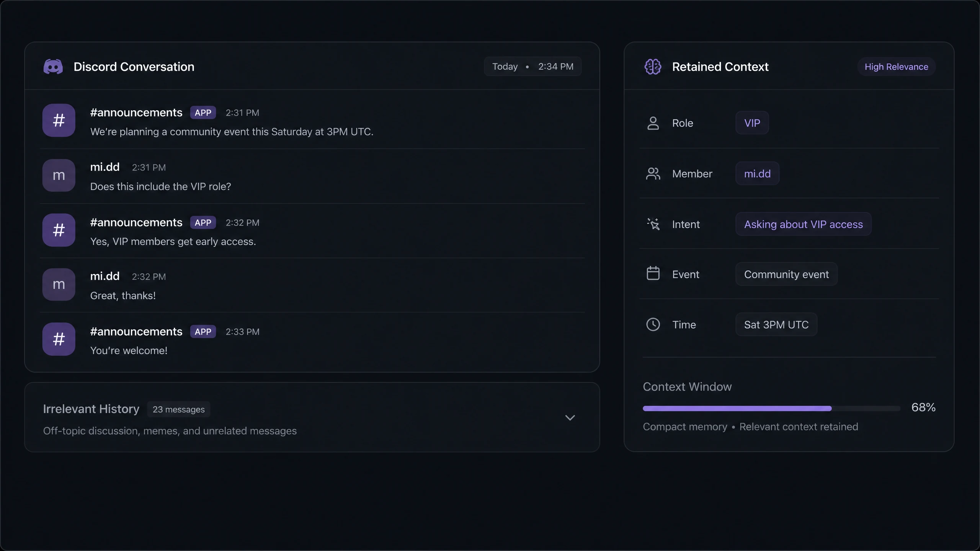Click the 'Community event' chip

[786, 274]
